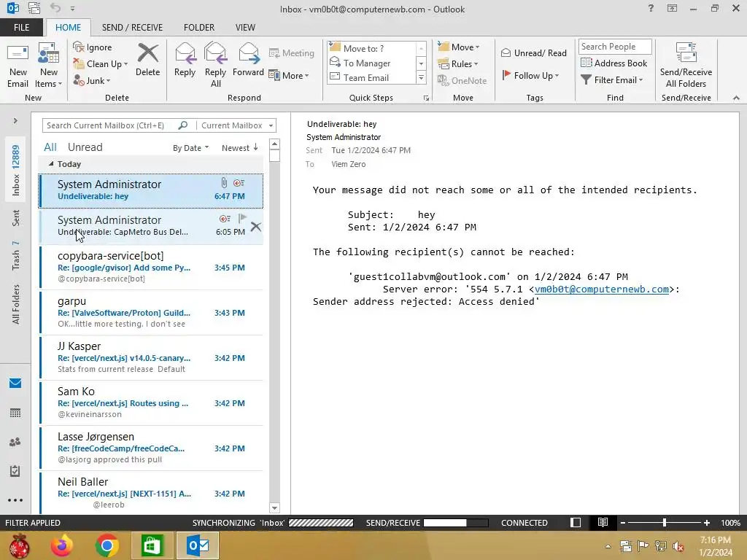The height and width of the screenshot is (560, 747).
Task: Delete the selected message
Action: point(147,60)
